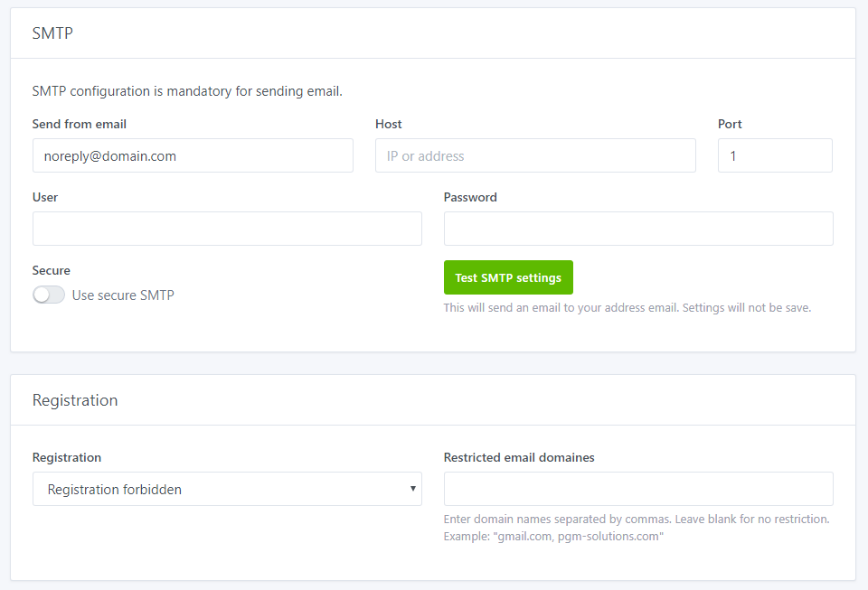The image size is (868, 590).
Task: Click the Registration section heading
Action: tap(75, 400)
